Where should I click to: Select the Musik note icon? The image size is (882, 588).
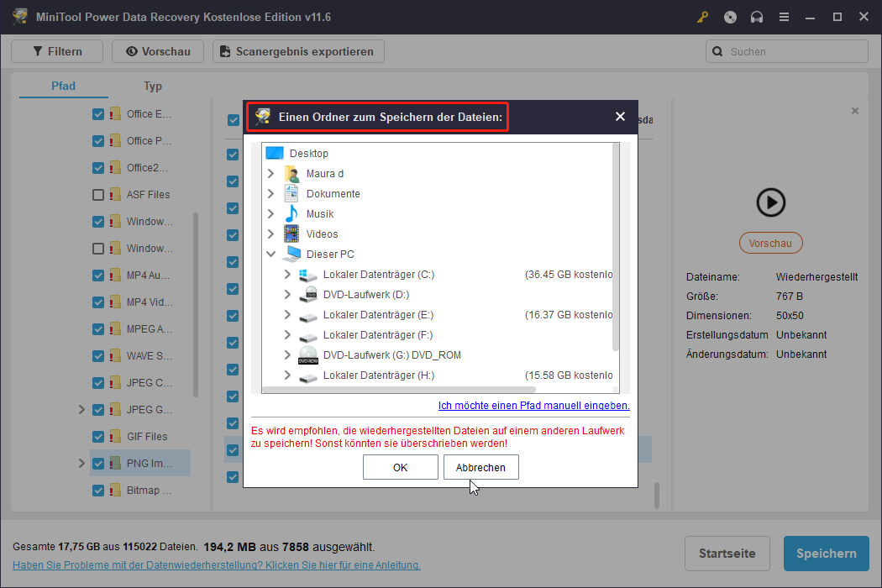click(291, 214)
